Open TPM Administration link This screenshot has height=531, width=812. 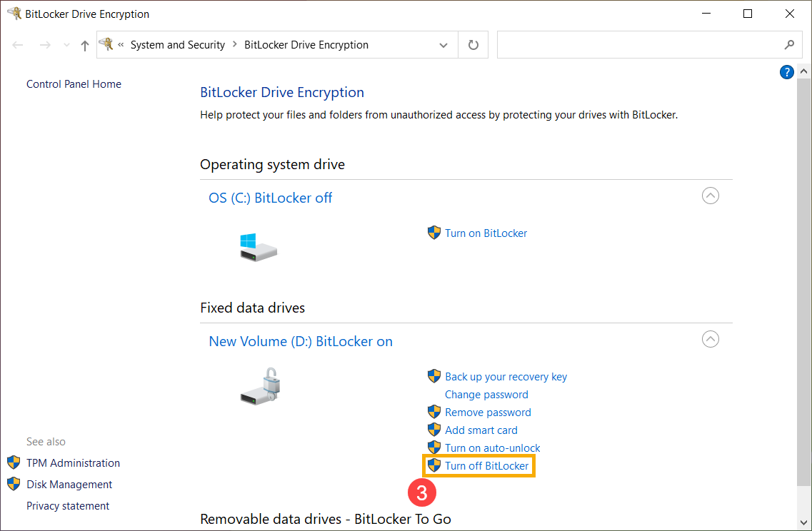[x=73, y=462]
